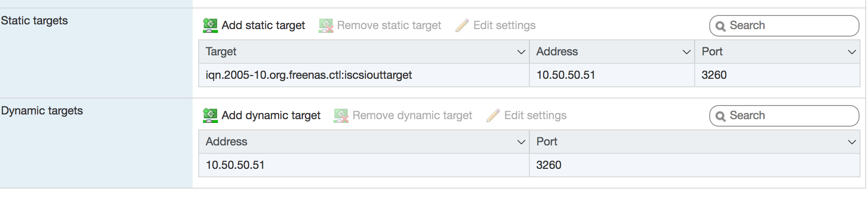The height and width of the screenshot is (197, 868).
Task: Open the static targets Address column dropdown
Action: coord(686,52)
